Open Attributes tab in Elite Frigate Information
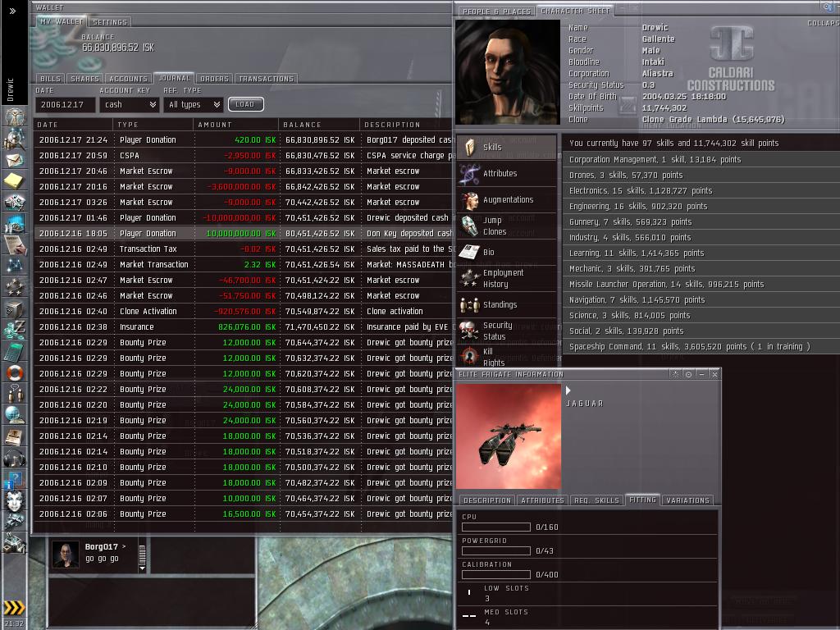Viewport: 840px width, 630px height. (x=542, y=500)
